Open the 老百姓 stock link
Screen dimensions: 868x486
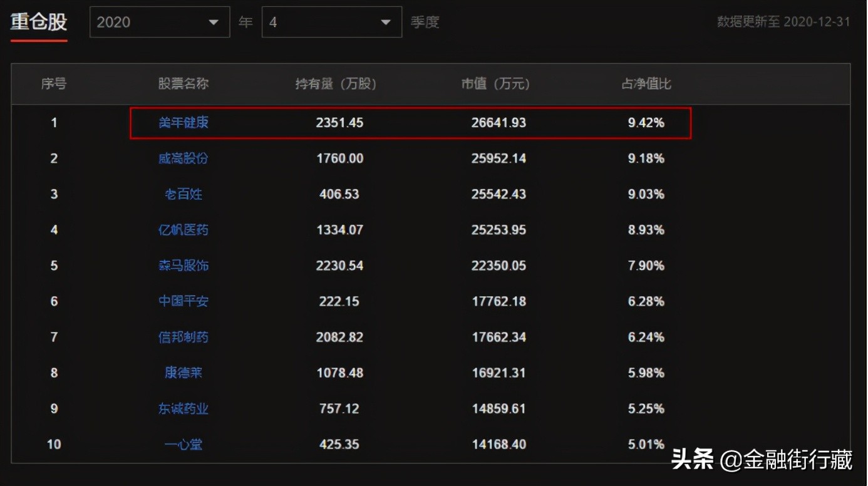183,194
